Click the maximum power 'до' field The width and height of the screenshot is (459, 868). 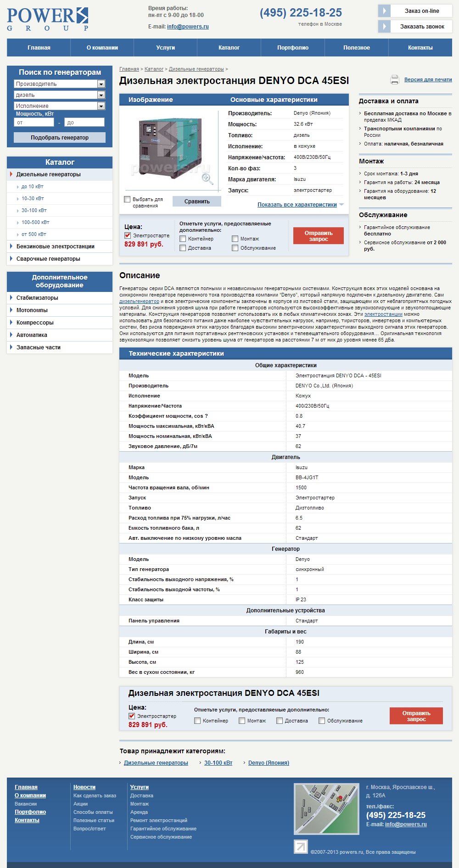(84, 123)
